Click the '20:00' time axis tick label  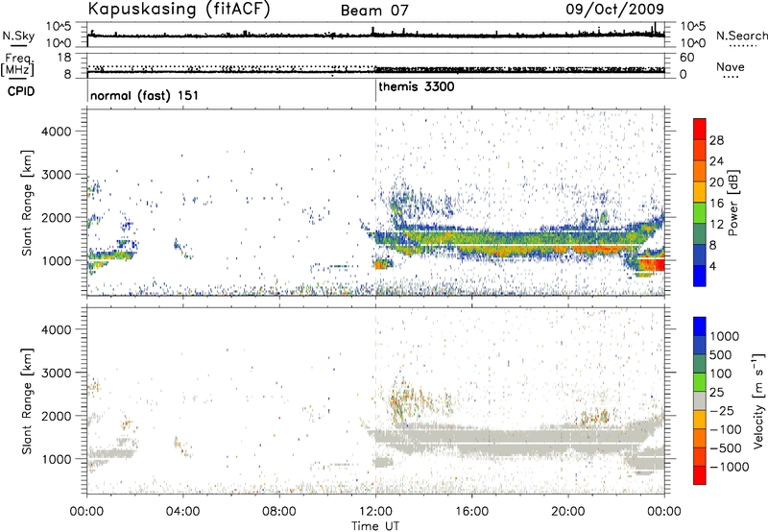pyautogui.click(x=568, y=512)
